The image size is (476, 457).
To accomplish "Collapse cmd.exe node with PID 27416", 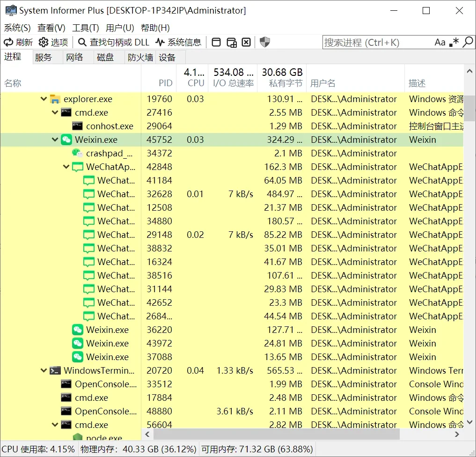I will tap(55, 112).
